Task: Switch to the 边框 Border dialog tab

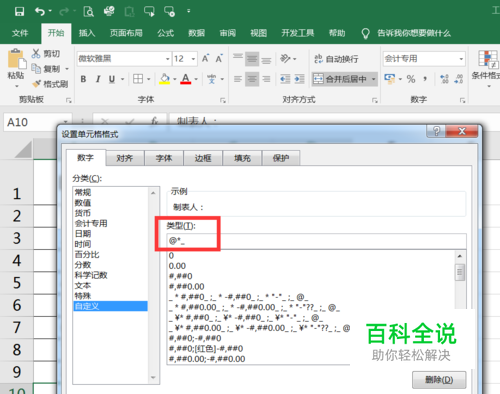Action: 203,158
